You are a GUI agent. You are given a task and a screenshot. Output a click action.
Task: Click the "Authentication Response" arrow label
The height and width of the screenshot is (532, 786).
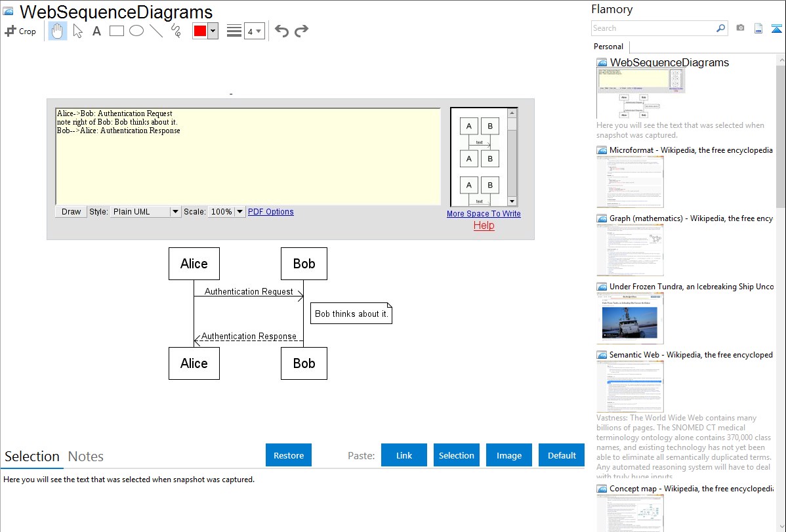[x=249, y=336]
